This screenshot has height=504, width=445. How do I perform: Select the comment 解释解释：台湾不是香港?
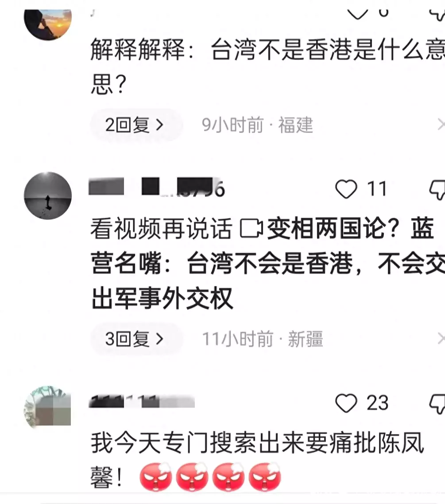[267, 66]
